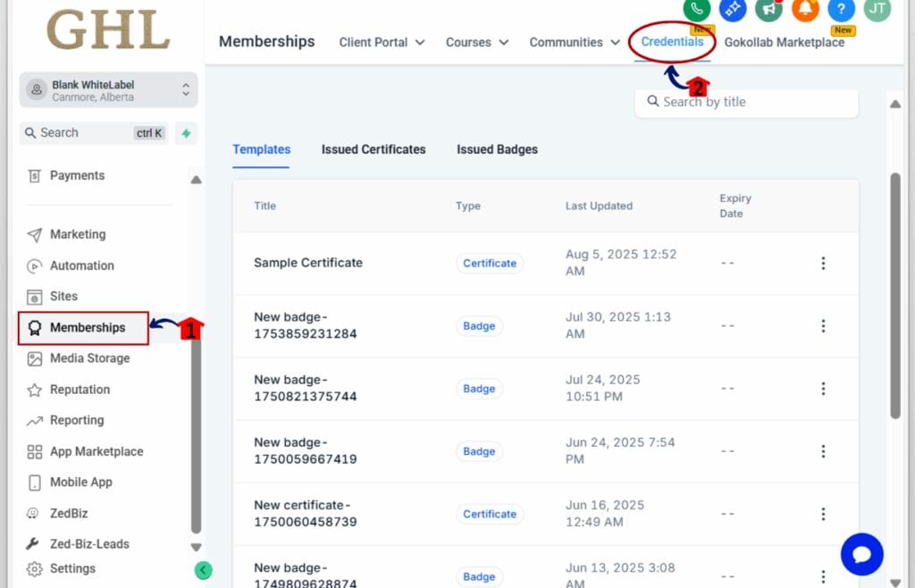Switch to Issued Certificates tab
The height and width of the screenshot is (588, 915).
click(374, 149)
